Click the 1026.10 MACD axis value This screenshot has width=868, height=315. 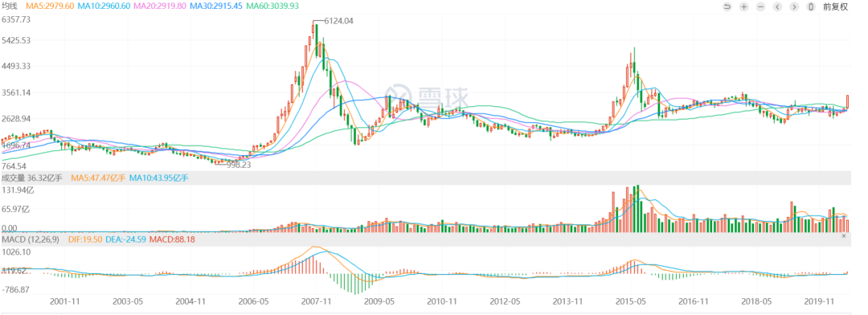pyautogui.click(x=16, y=252)
